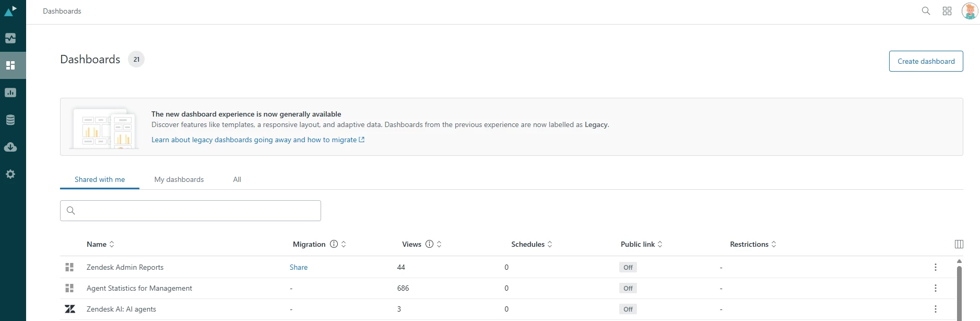980x321 pixels.
Task: Open Agent Statistics for Management dashboard
Action: 139,288
